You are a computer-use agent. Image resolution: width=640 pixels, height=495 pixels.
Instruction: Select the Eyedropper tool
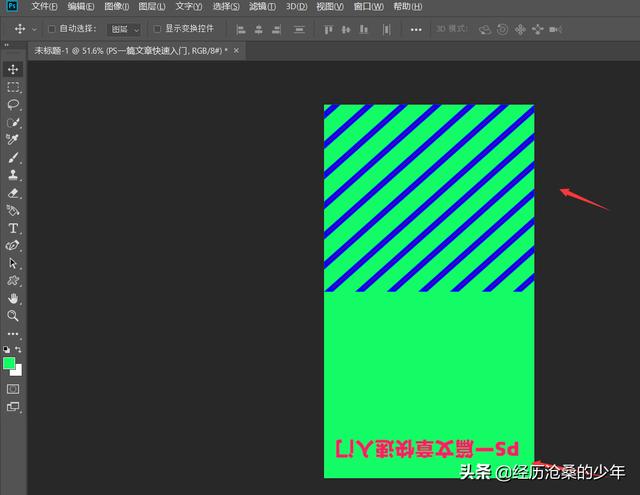click(13, 140)
